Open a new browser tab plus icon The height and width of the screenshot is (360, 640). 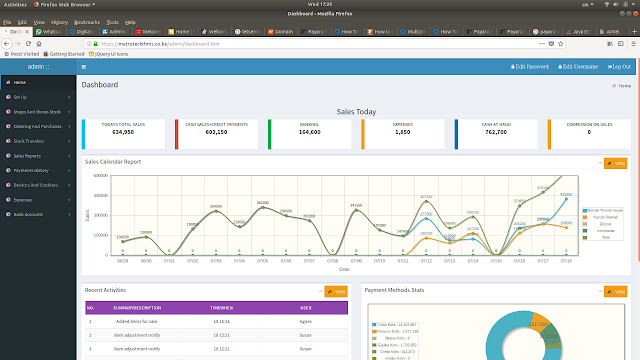pos(634,31)
